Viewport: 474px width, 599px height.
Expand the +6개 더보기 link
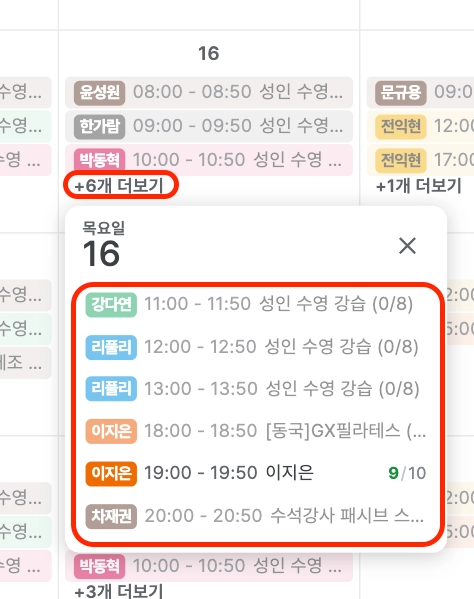click(120, 186)
